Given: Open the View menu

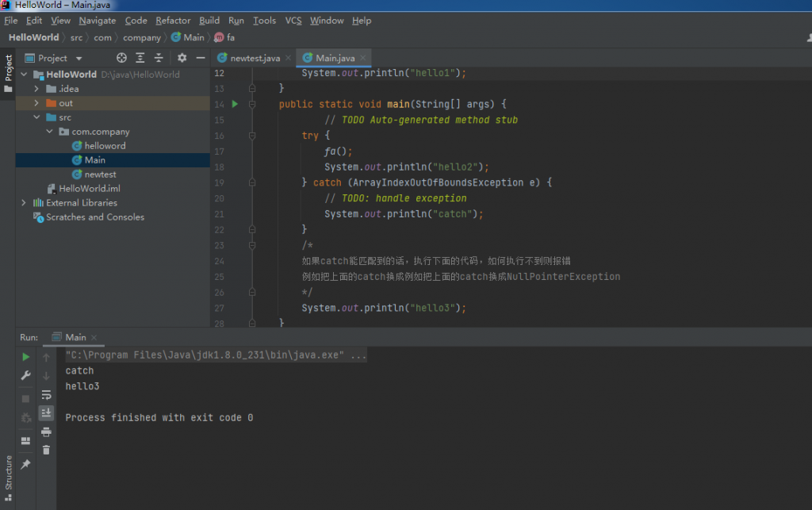Looking at the screenshot, I should tap(60, 21).
